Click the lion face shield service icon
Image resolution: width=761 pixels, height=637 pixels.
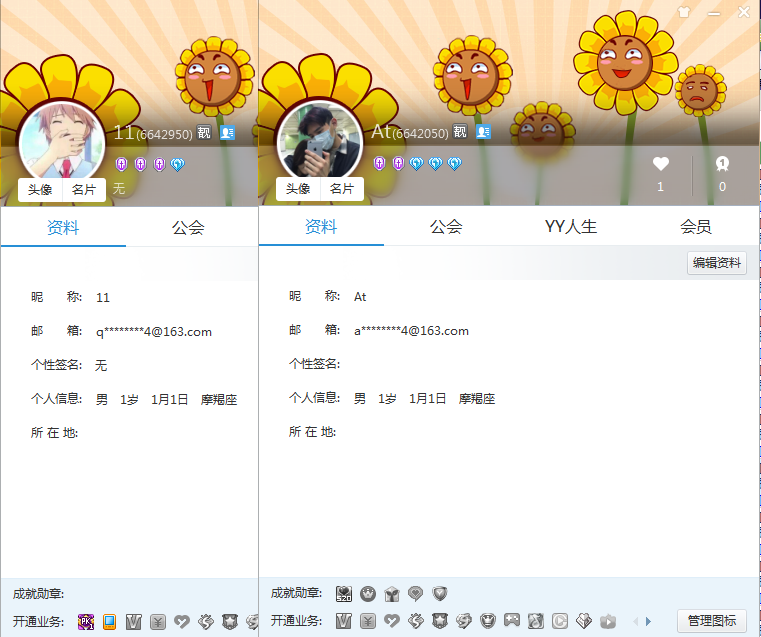coord(488,621)
